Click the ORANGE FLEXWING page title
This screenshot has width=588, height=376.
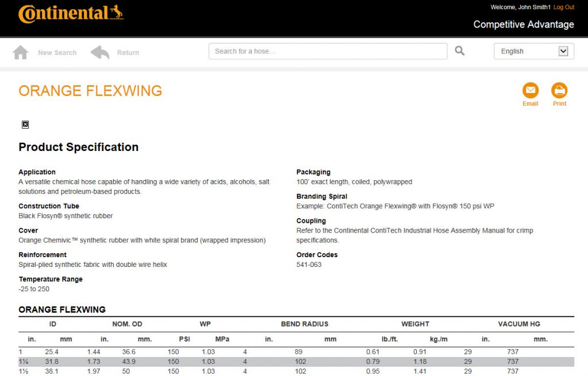click(90, 91)
